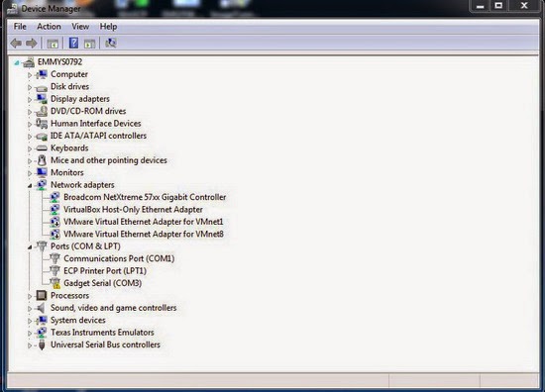Collapse the Network adapters node
Screen dimensions: 545x392
[30, 186]
